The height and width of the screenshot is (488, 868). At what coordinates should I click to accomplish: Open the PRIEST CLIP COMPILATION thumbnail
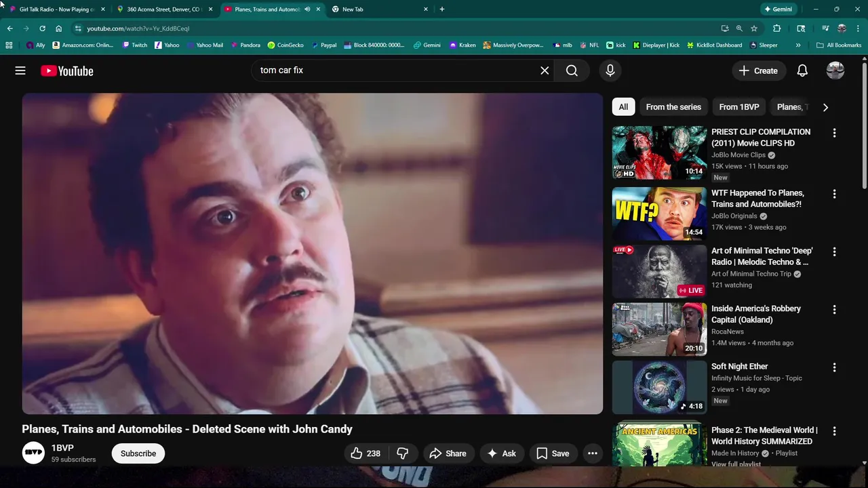pyautogui.click(x=659, y=152)
